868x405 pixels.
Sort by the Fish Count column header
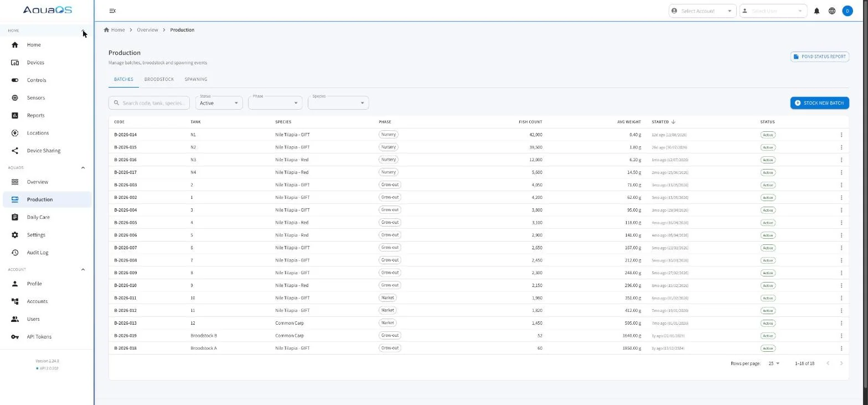click(530, 122)
